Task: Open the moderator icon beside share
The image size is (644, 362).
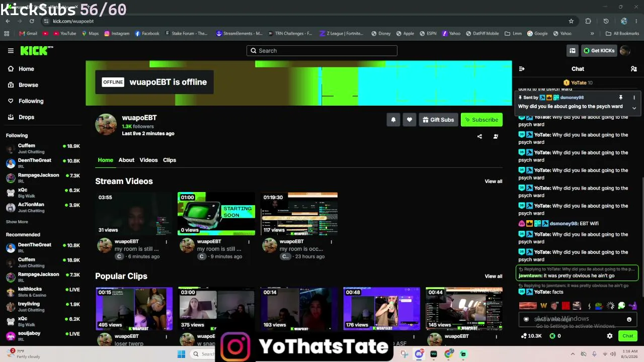Action: coord(496,136)
